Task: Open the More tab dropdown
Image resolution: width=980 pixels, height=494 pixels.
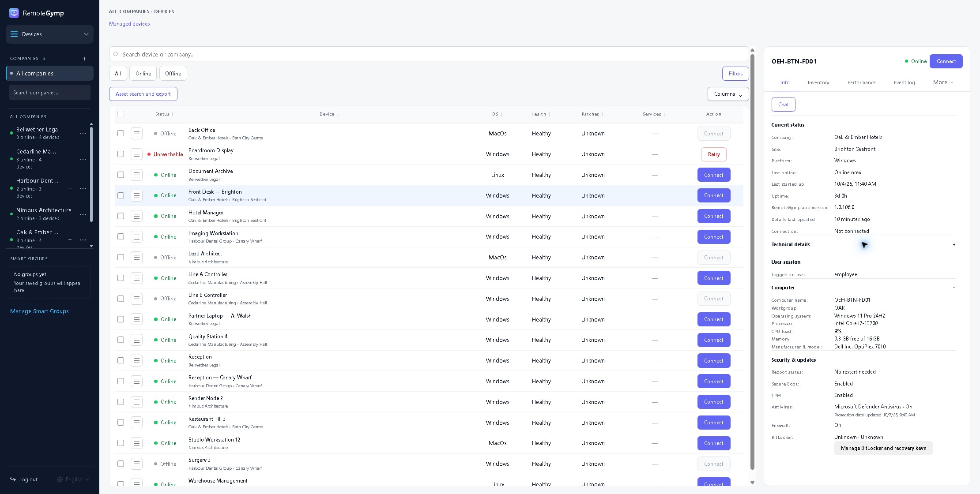Action: click(x=943, y=82)
